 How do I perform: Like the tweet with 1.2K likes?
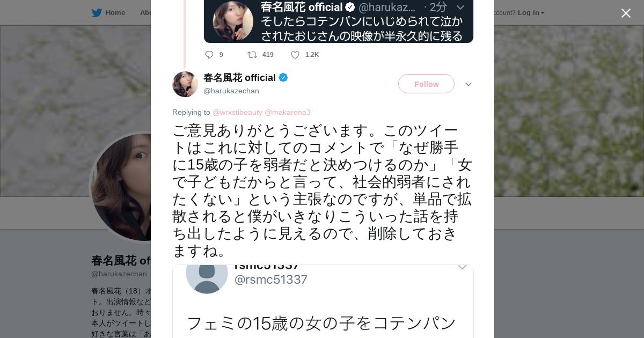click(x=295, y=55)
